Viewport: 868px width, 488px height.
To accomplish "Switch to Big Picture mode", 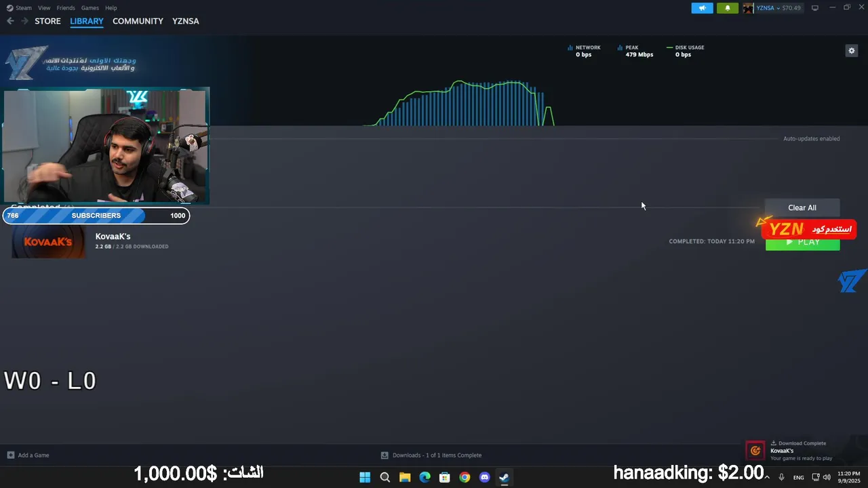I will [815, 8].
